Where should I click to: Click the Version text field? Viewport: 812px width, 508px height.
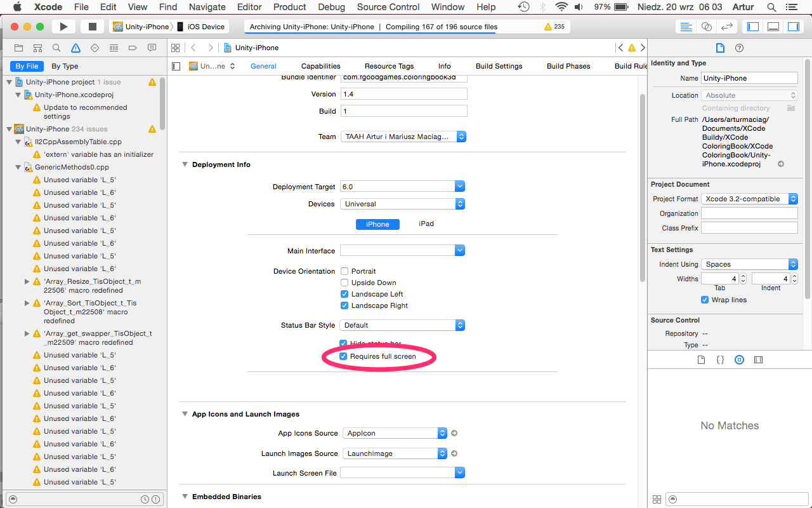point(403,94)
